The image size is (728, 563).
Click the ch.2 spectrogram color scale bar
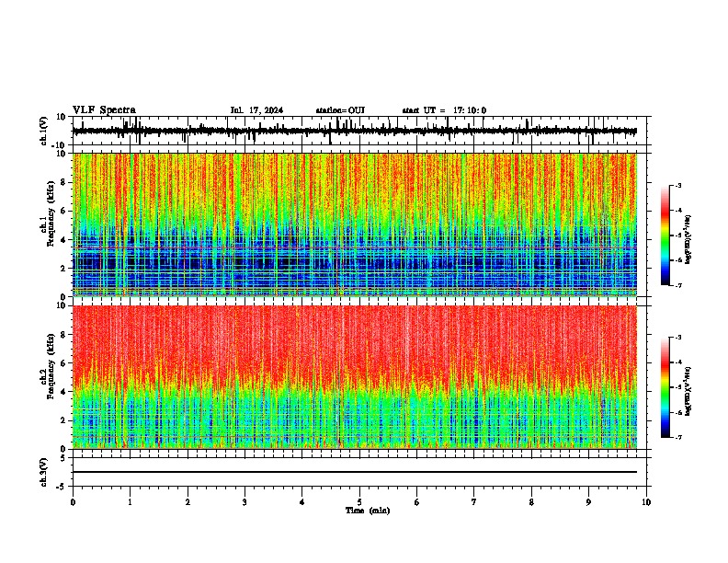point(665,387)
